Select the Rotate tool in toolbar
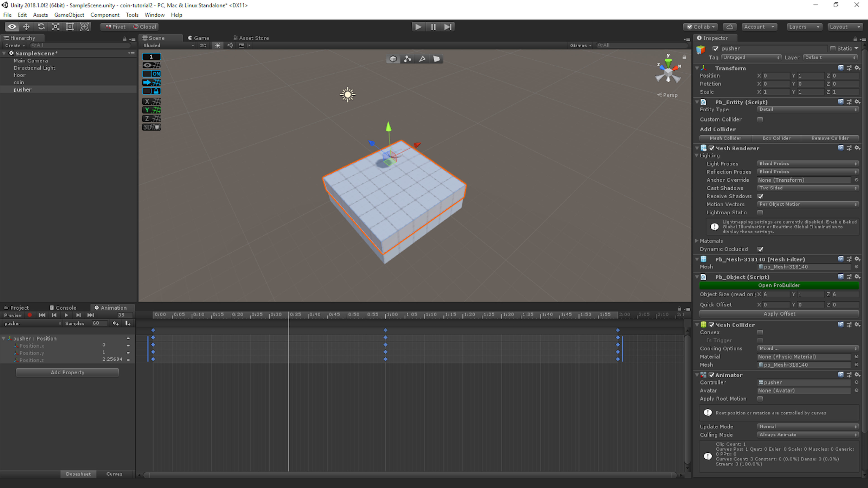 click(41, 27)
